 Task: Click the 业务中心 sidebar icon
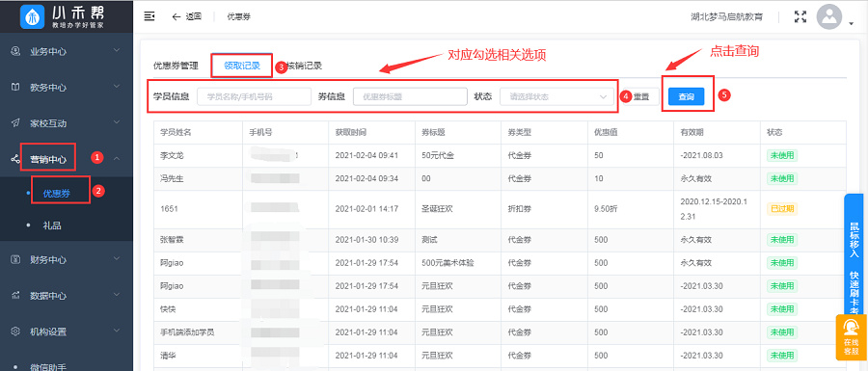point(16,51)
